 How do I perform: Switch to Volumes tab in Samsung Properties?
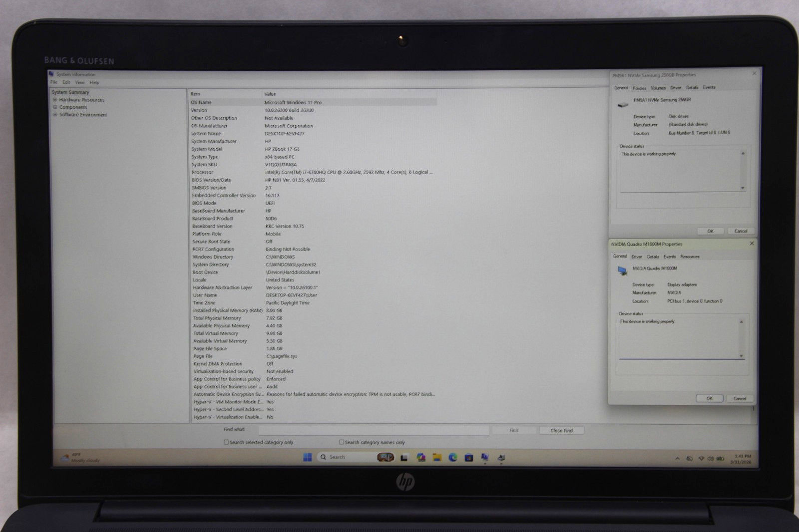(x=658, y=88)
